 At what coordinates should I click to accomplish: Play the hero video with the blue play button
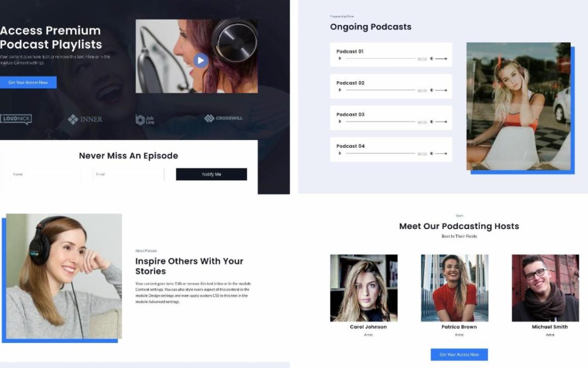200,61
